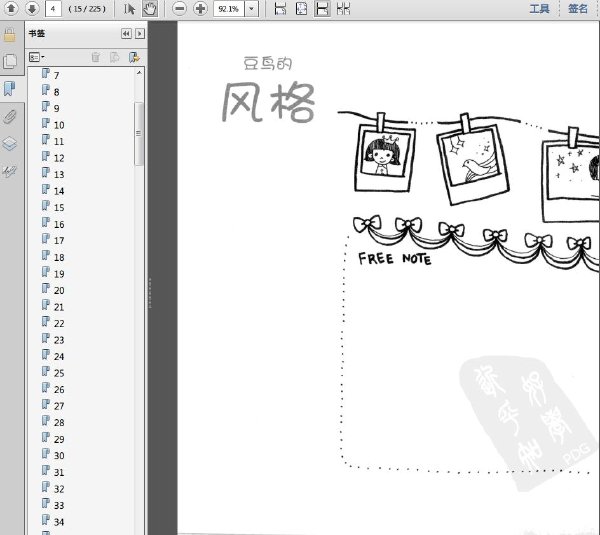600x535 pixels.
Task: Open bookmark 28
Action: click(x=59, y=422)
